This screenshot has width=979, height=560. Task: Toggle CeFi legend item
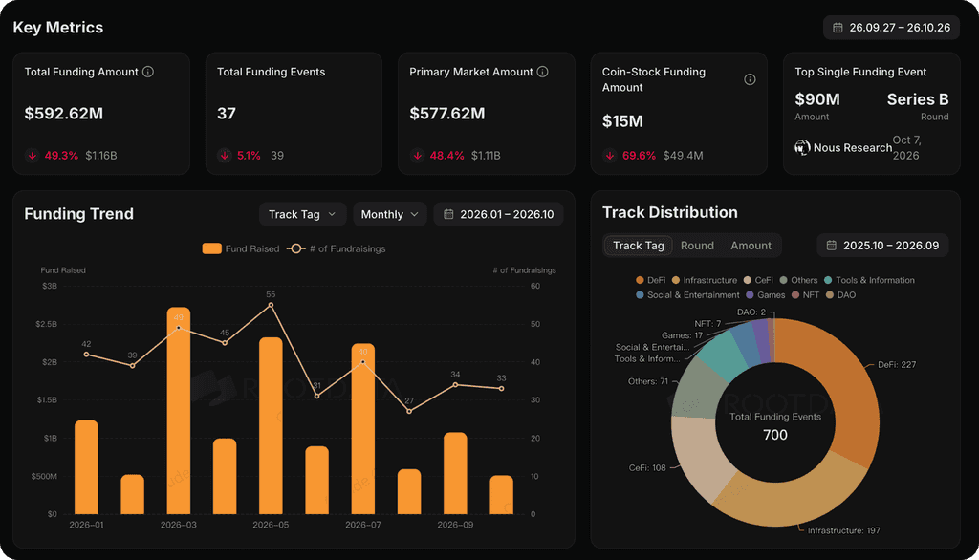(758, 280)
